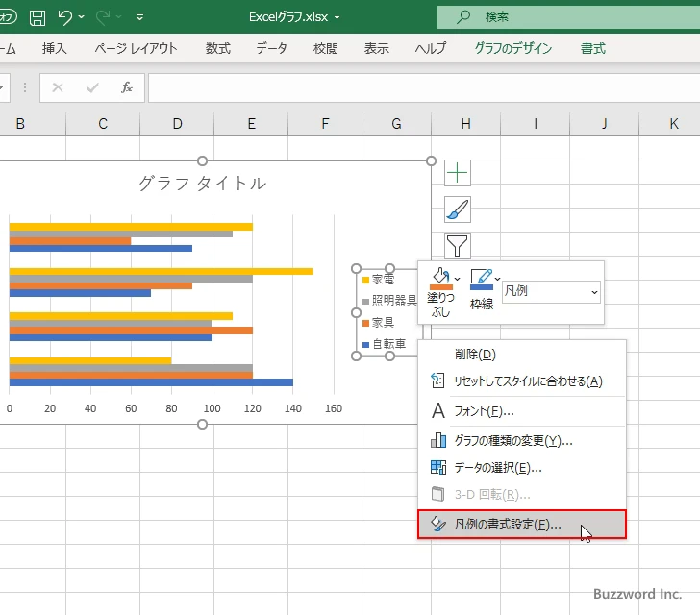
Task: Open the 表示 tab
Action: [376, 48]
